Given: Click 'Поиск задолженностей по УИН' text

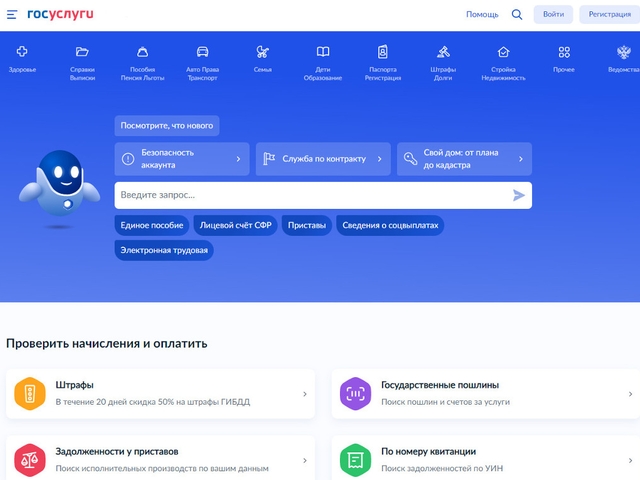Looking at the screenshot, I should click(x=442, y=469).
